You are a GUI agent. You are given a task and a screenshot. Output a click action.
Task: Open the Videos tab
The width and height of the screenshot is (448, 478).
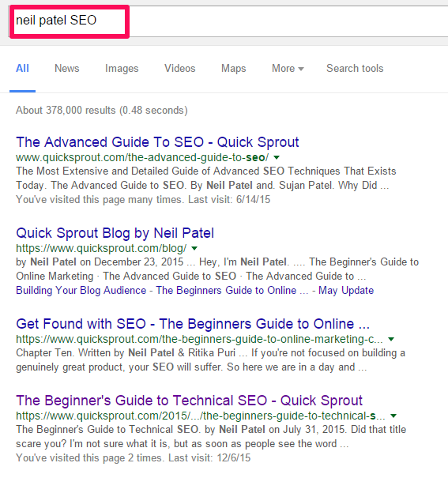(x=180, y=68)
